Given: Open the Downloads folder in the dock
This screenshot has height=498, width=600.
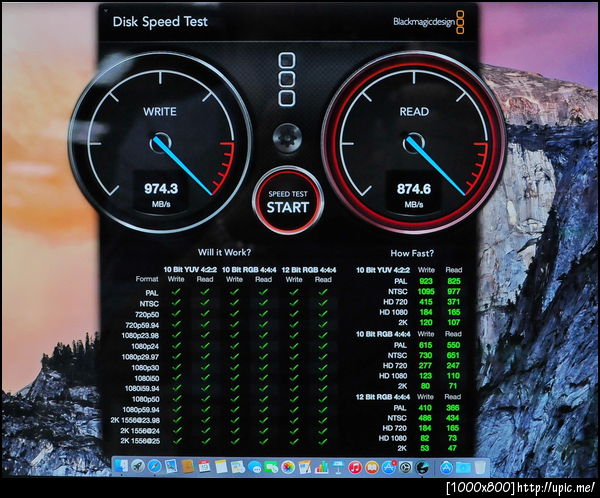Looking at the screenshot, I should 463,467.
